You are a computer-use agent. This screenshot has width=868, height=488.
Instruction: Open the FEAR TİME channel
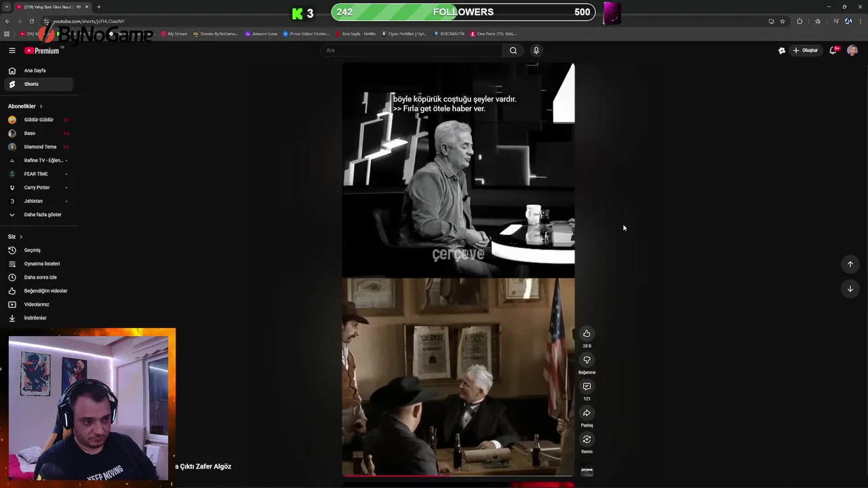[37, 174]
